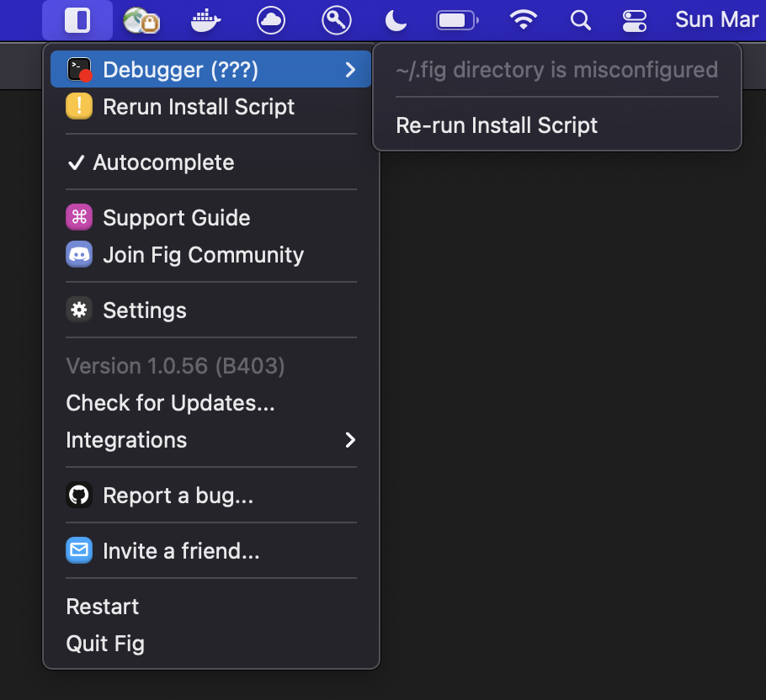The width and height of the screenshot is (766, 700).
Task: Click the terminal icon next to Debugger
Action: click(x=77, y=70)
